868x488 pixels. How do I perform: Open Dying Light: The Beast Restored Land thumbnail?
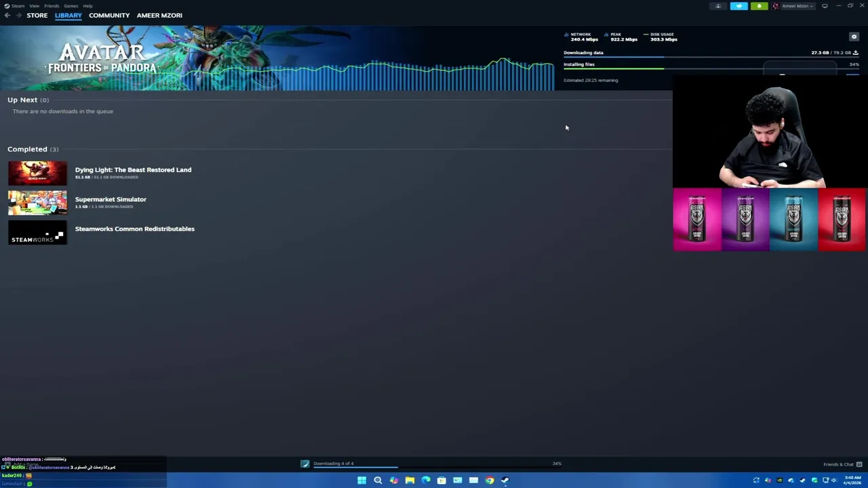pyautogui.click(x=37, y=173)
